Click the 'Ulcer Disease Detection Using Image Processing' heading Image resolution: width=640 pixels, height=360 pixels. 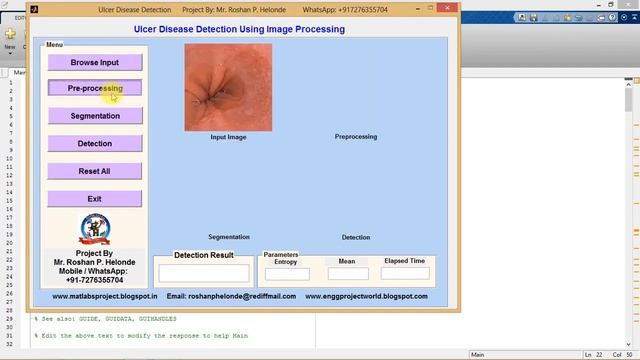tap(239, 29)
